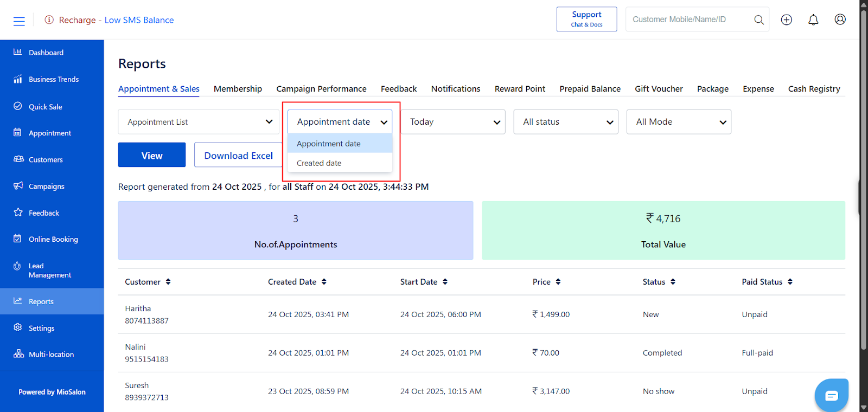This screenshot has height=412, width=868.
Task: Click the Quick Sale checkmark icon
Action: pyautogui.click(x=18, y=106)
